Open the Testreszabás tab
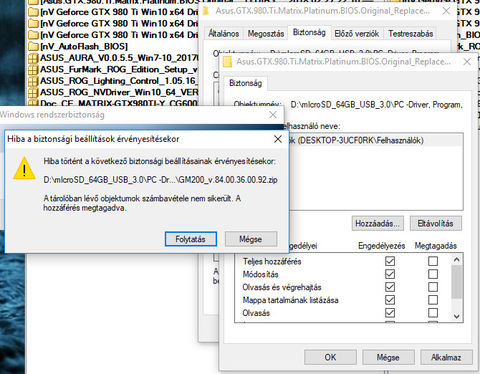480x374 pixels. (x=411, y=34)
